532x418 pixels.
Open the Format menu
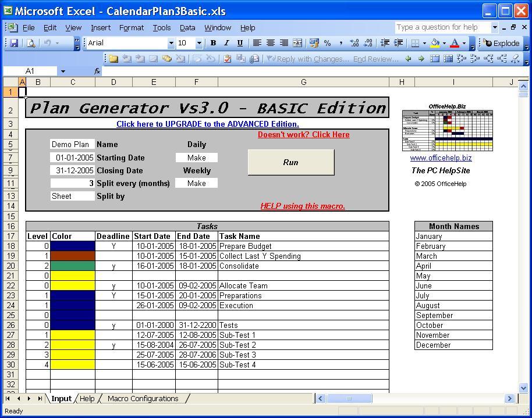point(132,27)
